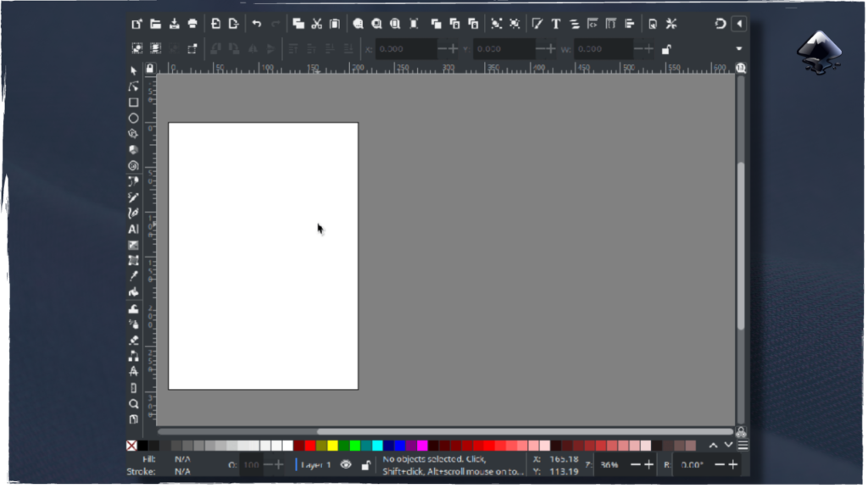Select the Eraser tool

click(133, 341)
